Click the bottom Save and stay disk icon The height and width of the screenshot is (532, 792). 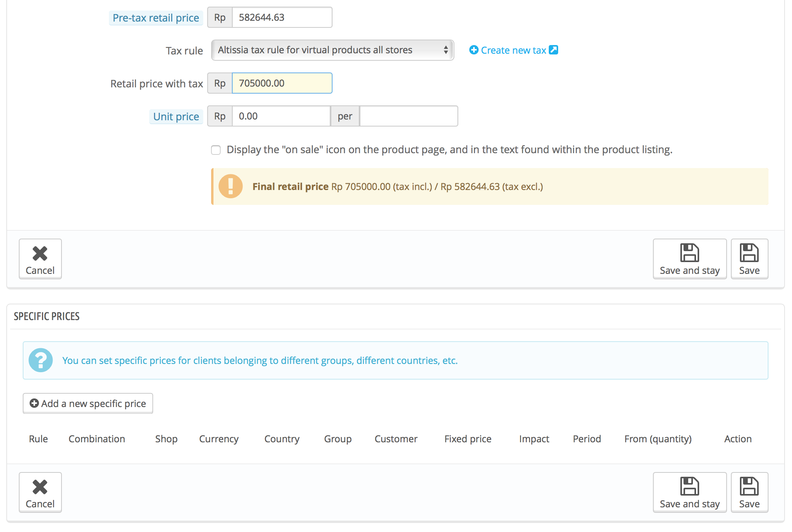689,486
